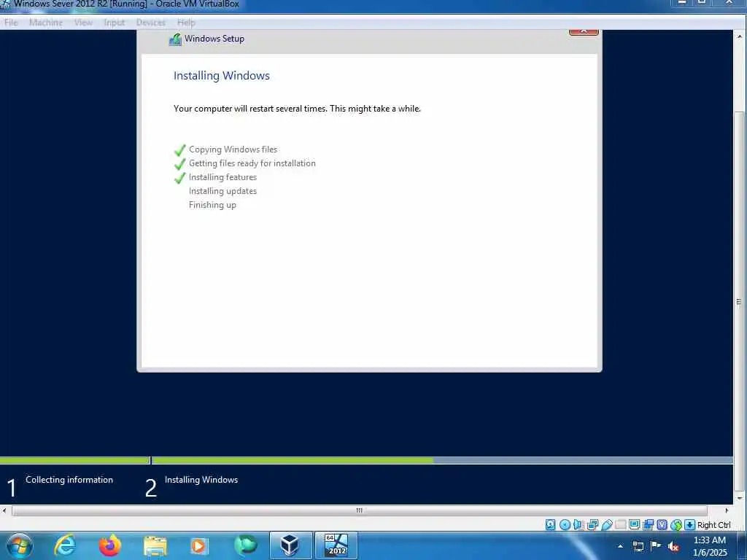Click the horizontal scrollbar thumb
747x560 pixels.
tap(359, 510)
